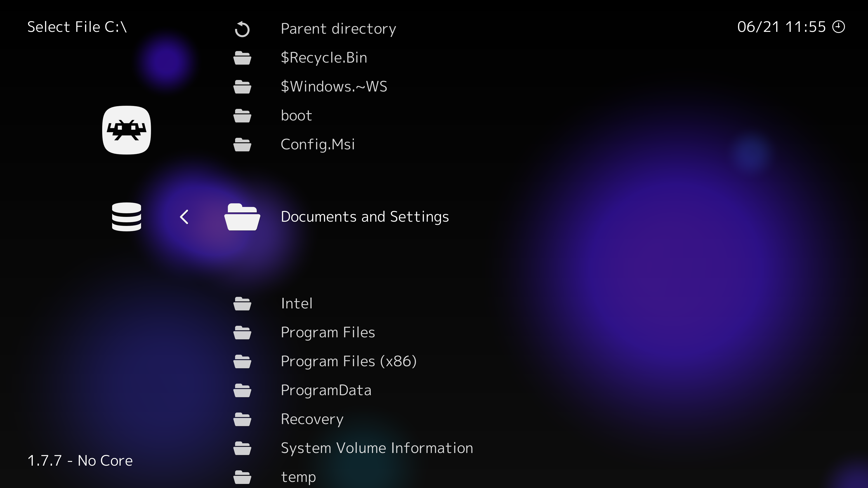Open the ProgramData directory

point(326,390)
